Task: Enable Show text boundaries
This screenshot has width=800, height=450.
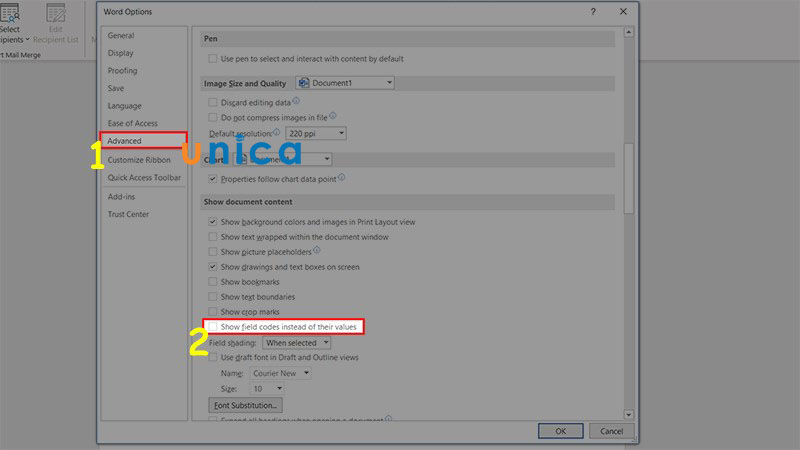Action: 213,296
